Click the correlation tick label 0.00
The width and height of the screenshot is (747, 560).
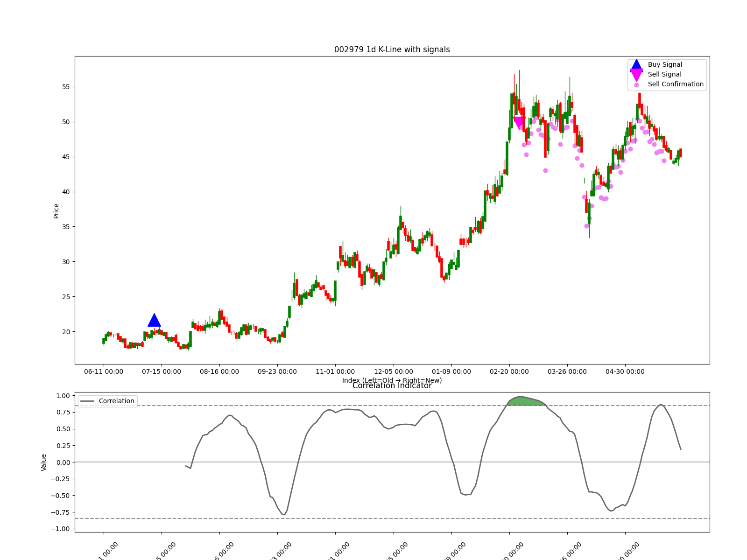point(63,462)
